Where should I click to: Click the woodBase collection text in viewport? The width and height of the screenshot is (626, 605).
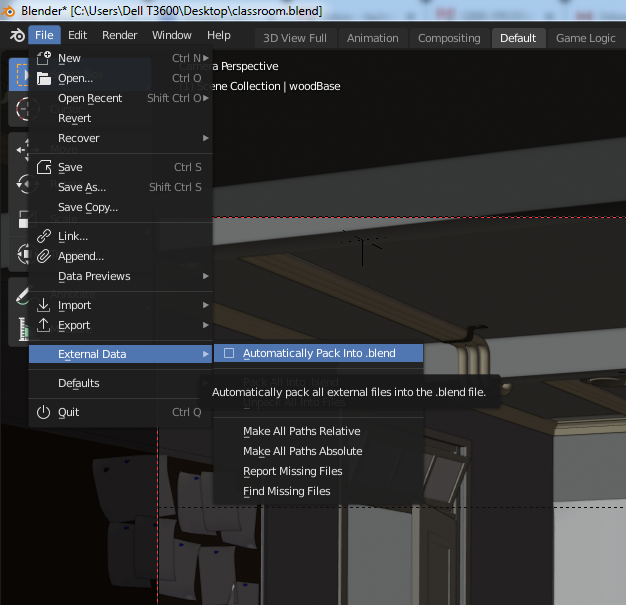(315, 86)
